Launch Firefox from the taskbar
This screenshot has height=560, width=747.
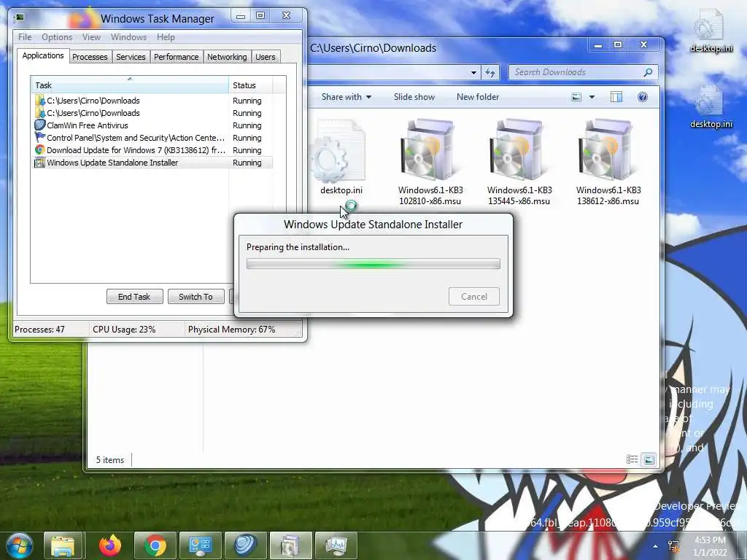click(x=110, y=545)
